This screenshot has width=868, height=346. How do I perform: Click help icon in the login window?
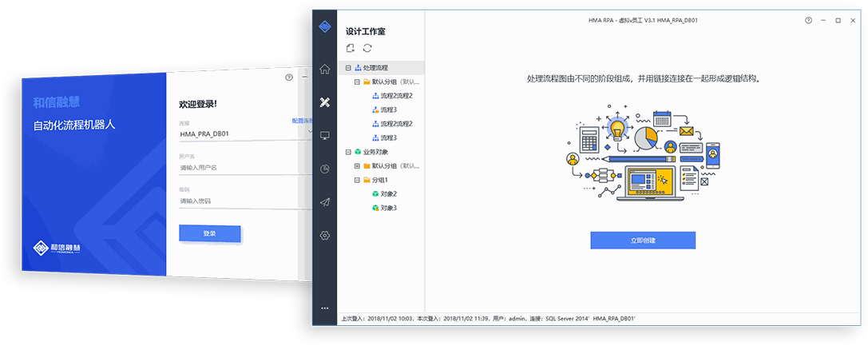(288, 78)
